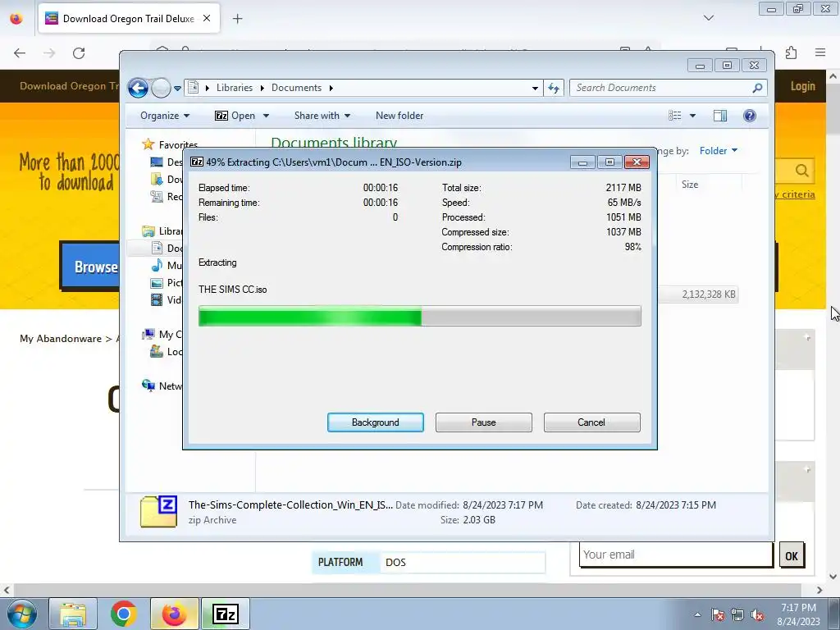
Task: Switch to Firefox on the taskbar
Action: coord(174,614)
